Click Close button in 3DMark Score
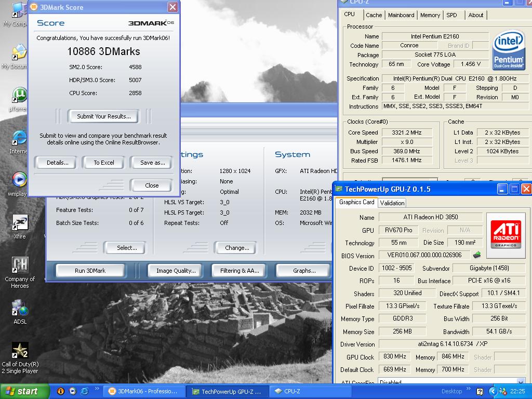The width and height of the screenshot is (532, 399). (152, 185)
